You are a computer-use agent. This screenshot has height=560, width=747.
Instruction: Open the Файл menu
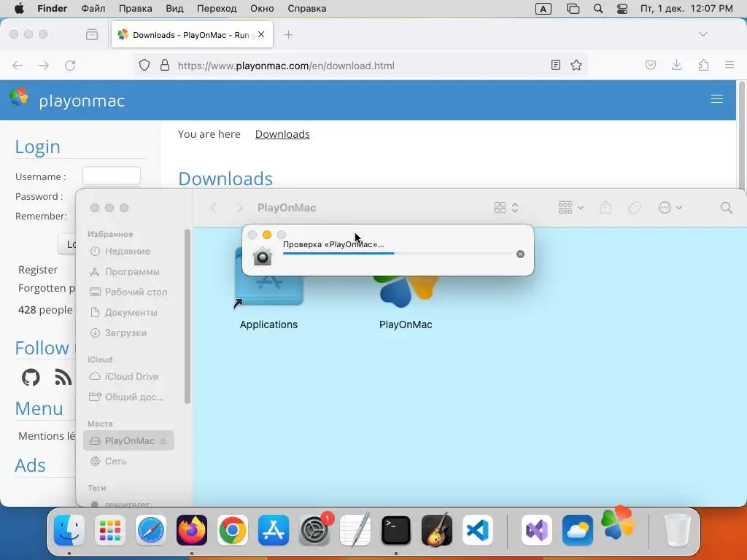(x=93, y=9)
